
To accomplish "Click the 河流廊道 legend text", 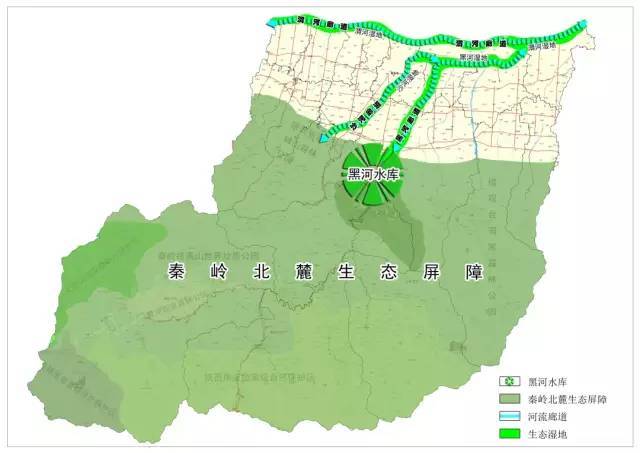I will [547, 417].
